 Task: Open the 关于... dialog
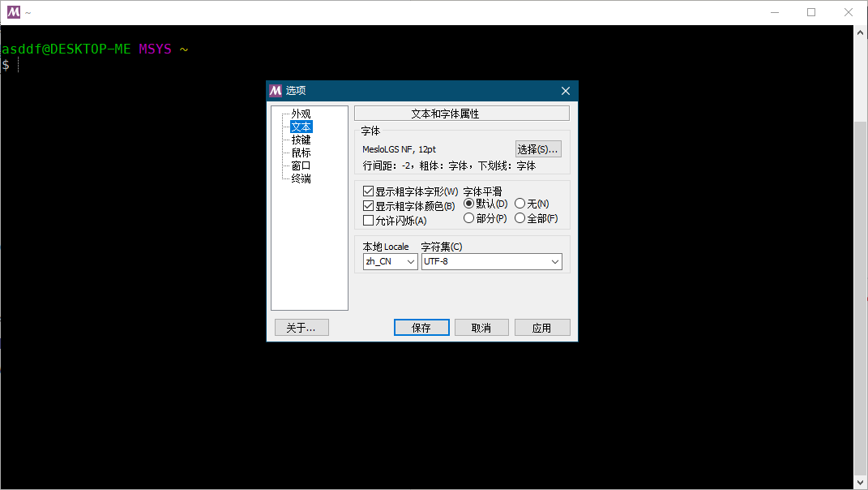coord(301,327)
